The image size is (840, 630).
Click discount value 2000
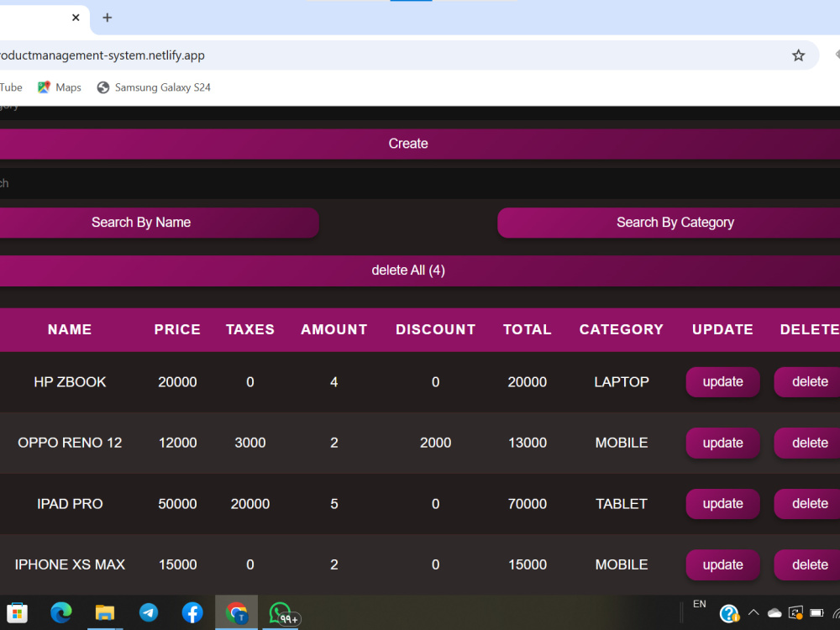coord(435,443)
